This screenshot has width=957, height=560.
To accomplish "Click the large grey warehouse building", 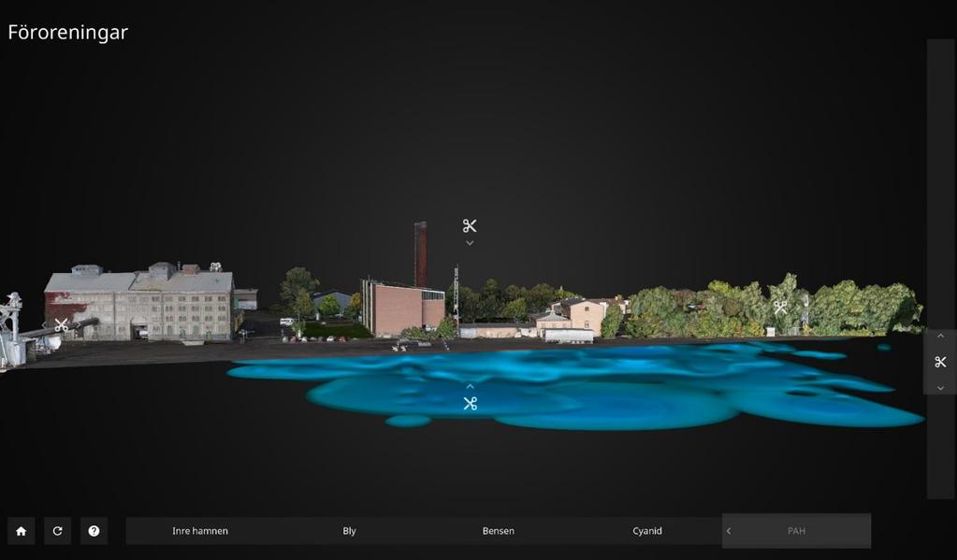I will [x=139, y=303].
